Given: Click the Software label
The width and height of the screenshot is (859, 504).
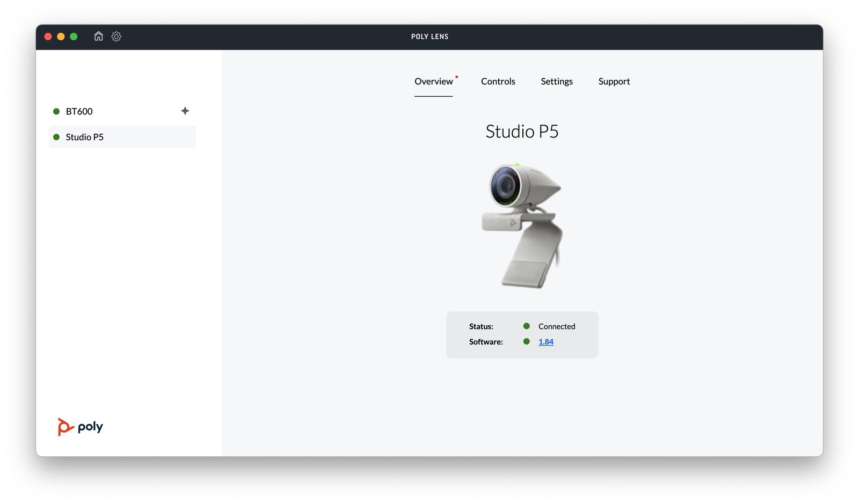Looking at the screenshot, I should [486, 342].
